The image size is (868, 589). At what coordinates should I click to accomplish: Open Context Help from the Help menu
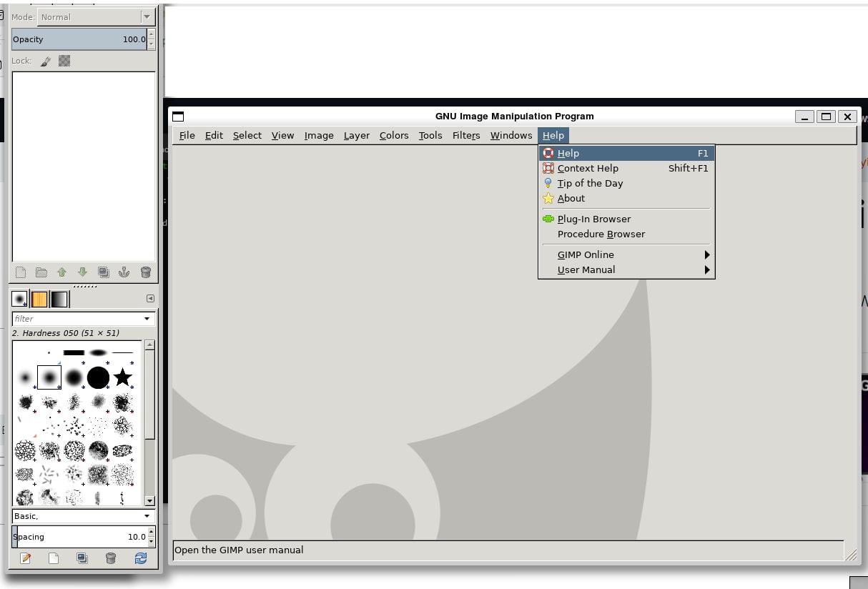point(626,168)
